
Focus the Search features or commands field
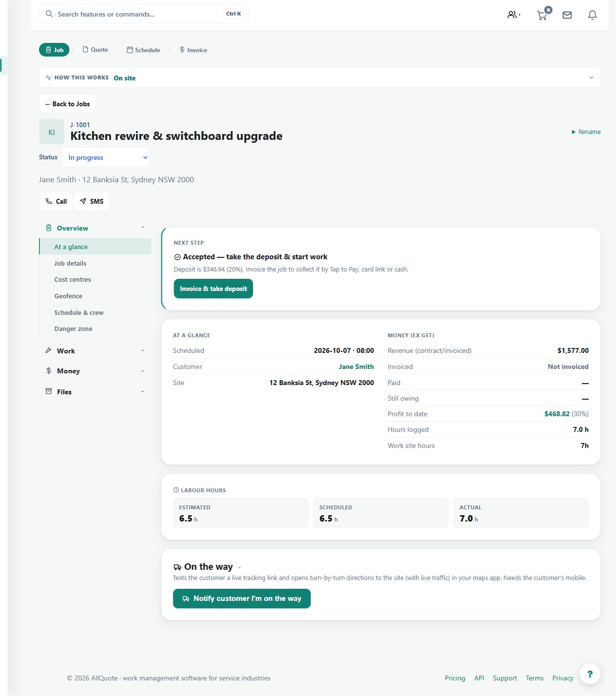[x=144, y=14]
